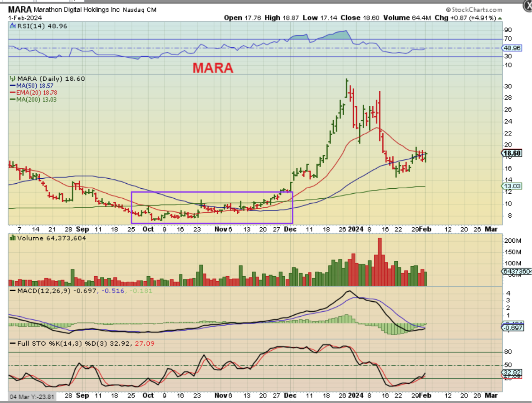This screenshot has height=403, width=532.
Task: Click the price axis label 22
Action: (x=508, y=133)
